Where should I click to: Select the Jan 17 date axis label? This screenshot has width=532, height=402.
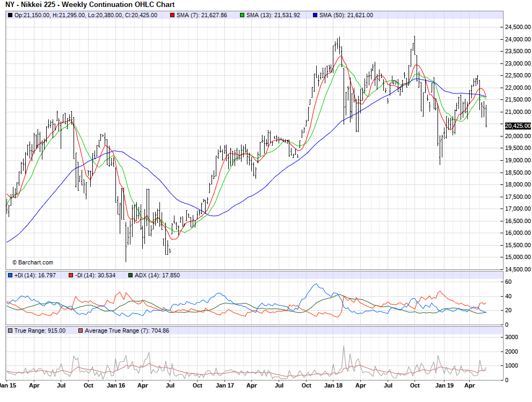pos(224,385)
